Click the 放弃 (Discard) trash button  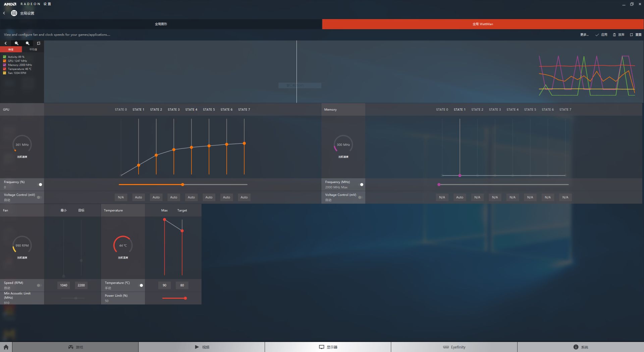619,35
